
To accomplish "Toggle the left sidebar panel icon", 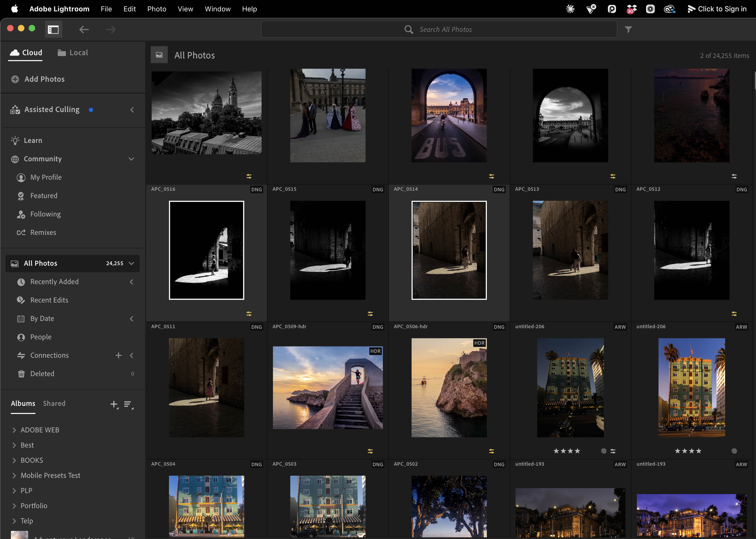I will pyautogui.click(x=53, y=29).
